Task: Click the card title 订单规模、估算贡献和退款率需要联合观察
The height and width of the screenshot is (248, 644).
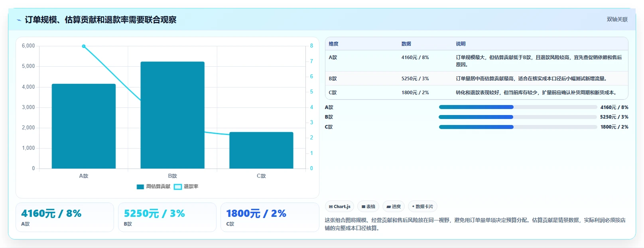Action: (x=100, y=20)
